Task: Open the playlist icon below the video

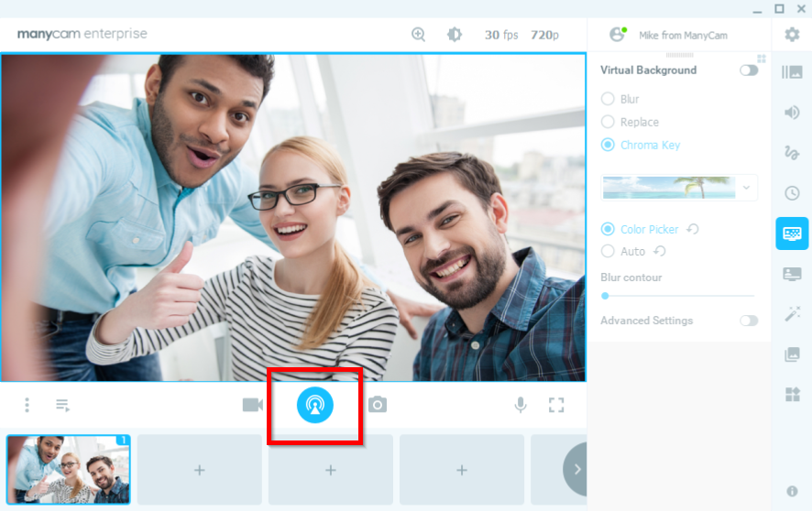Action: pos(62,405)
